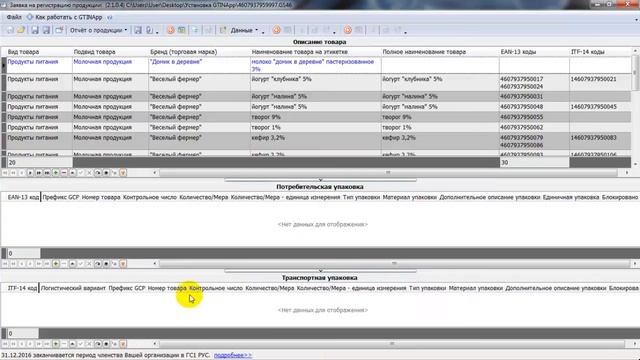Screen dimensions: 640x360
Task: Click the GTINApp help icon beside 'Как работать'
Action: [30, 17]
